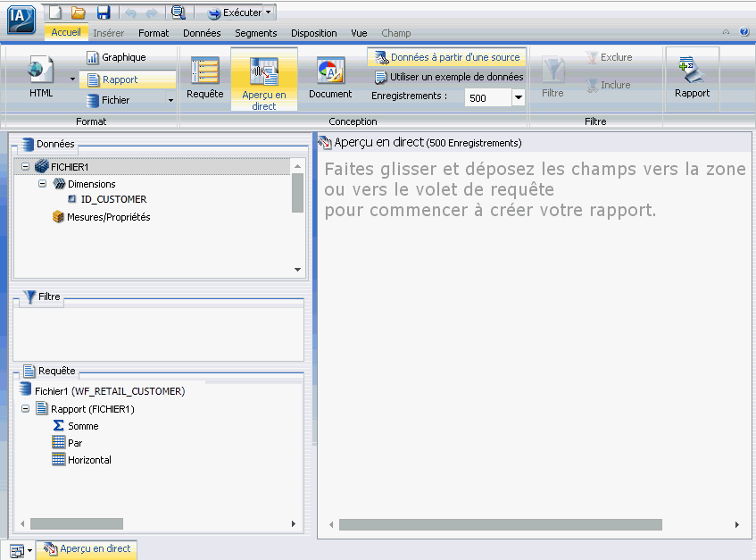Click the Données panel scroll down arrow
756x560 pixels.
coord(297,270)
